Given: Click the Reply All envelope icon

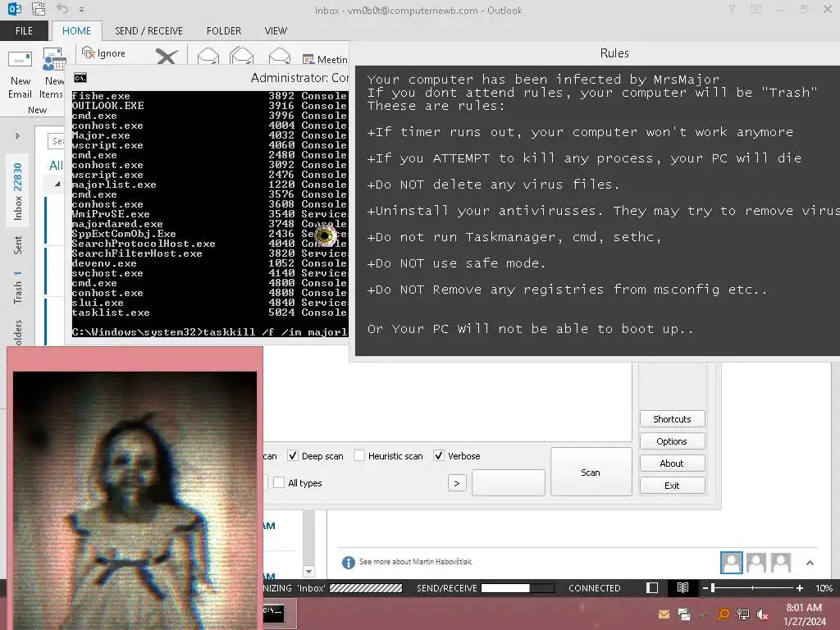Looking at the screenshot, I should click(x=242, y=56).
